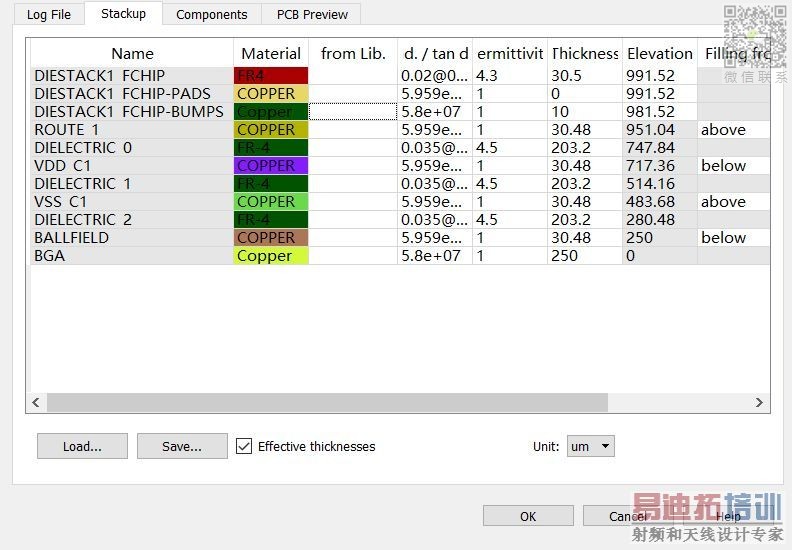Select the DIESTACK1 FCHIP-BUMPS row name

click(x=129, y=112)
